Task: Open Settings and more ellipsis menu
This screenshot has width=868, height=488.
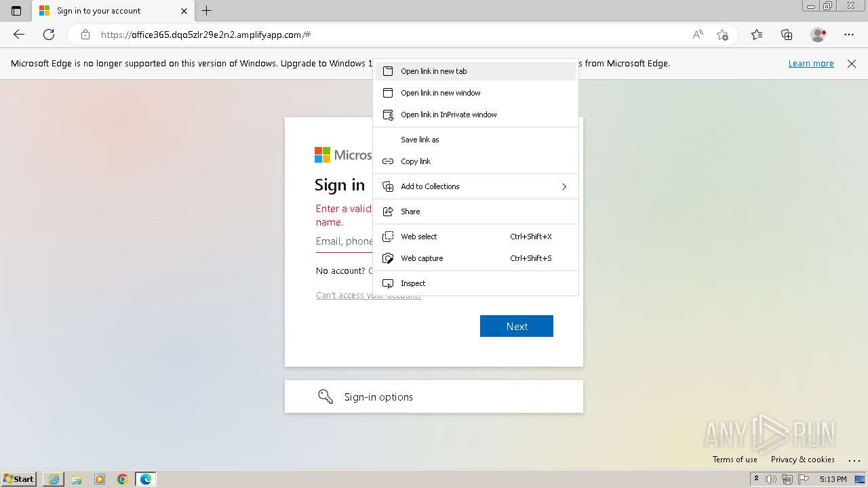Action: (849, 35)
